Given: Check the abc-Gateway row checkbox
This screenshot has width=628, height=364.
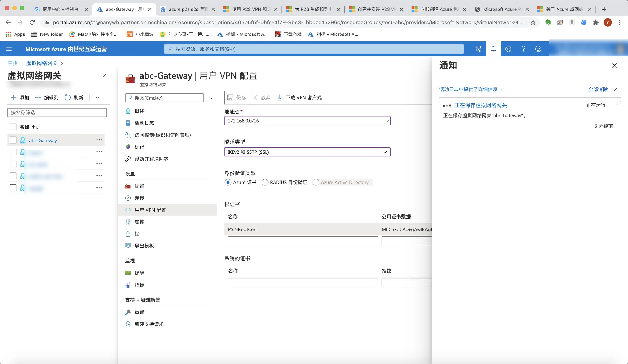Looking at the screenshot, I should click(x=13, y=140).
